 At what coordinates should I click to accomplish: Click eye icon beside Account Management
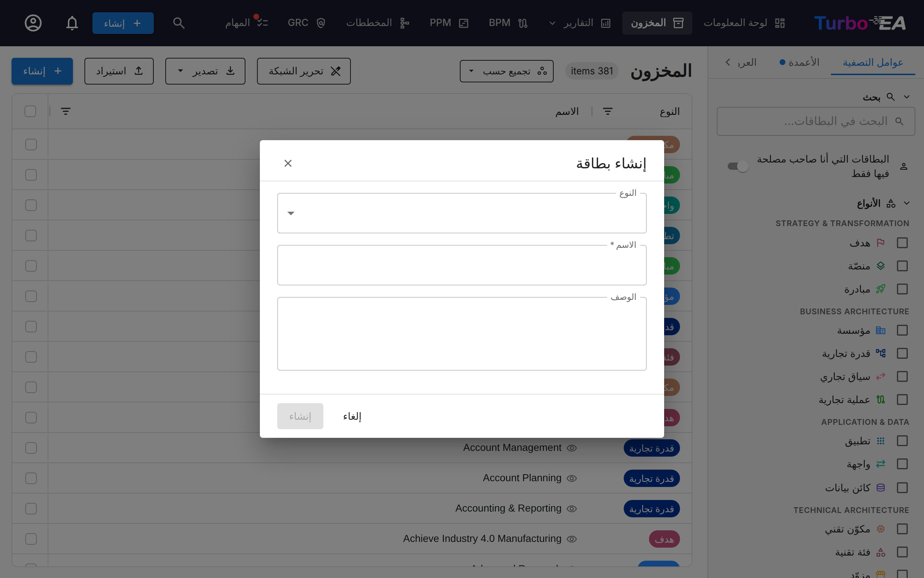[572, 448]
